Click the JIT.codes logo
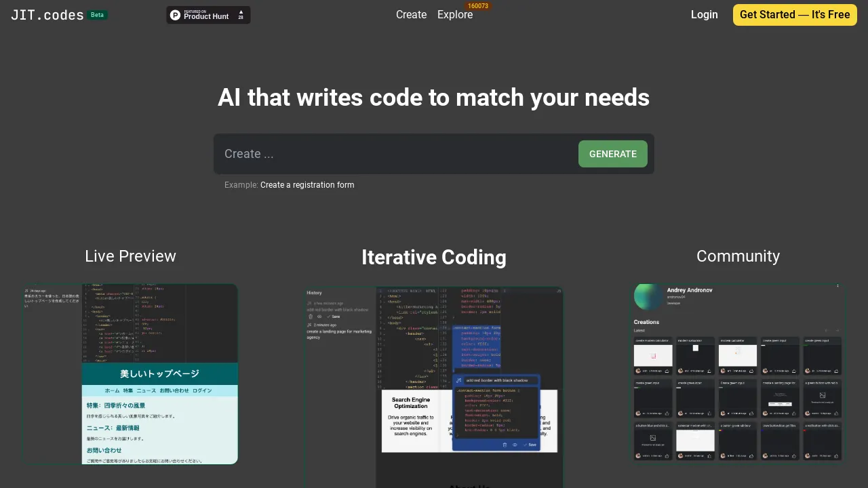The height and width of the screenshot is (488, 868). tap(46, 14)
